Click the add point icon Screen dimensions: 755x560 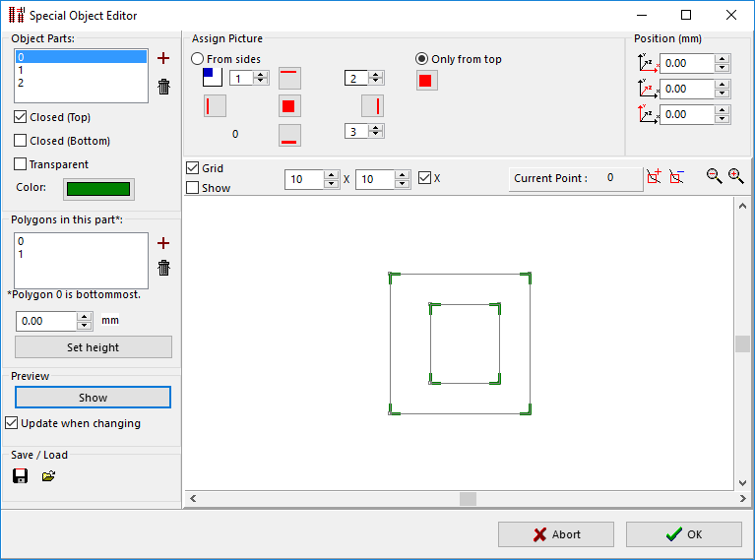point(654,177)
